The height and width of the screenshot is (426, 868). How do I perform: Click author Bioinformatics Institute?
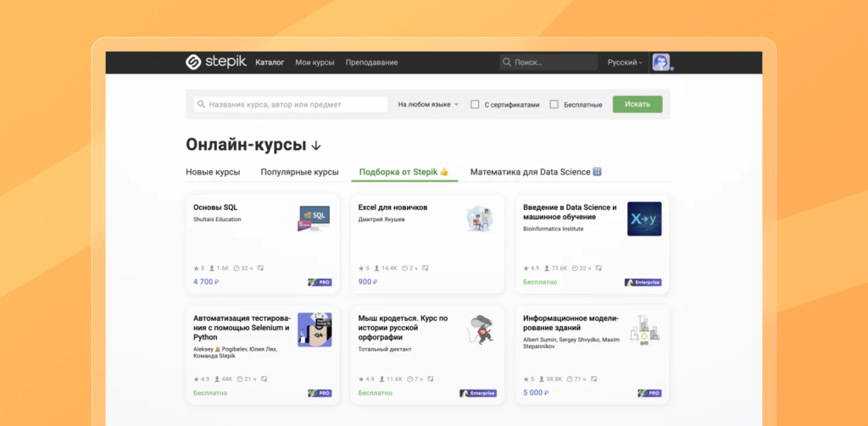click(x=553, y=229)
